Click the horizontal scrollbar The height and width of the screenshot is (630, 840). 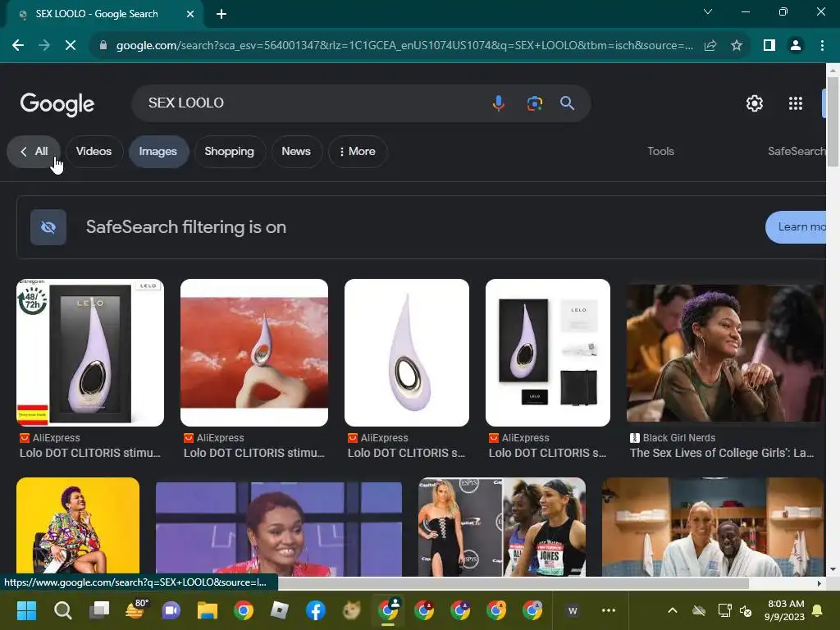pyautogui.click(x=513, y=583)
